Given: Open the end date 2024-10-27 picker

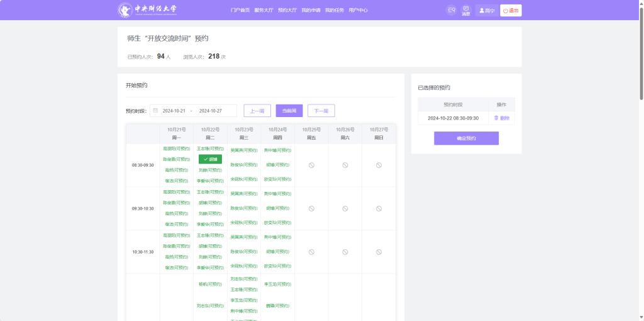Looking at the screenshot, I should click(211, 111).
